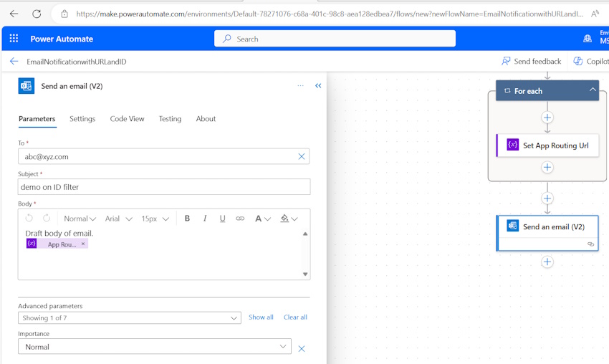609x364 pixels.
Task: Click in the Body text Draft body of email
Action: [x=59, y=233]
